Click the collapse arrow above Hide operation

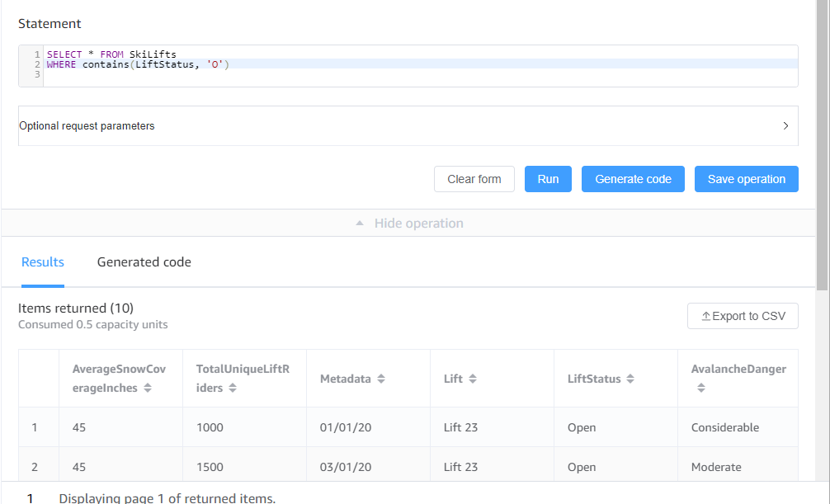pyautogui.click(x=359, y=223)
